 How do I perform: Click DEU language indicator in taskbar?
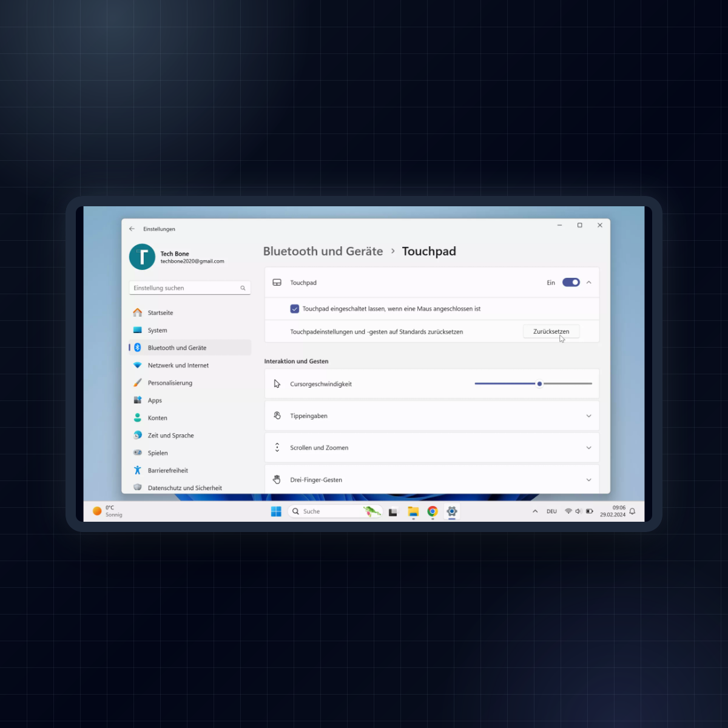[x=551, y=511]
